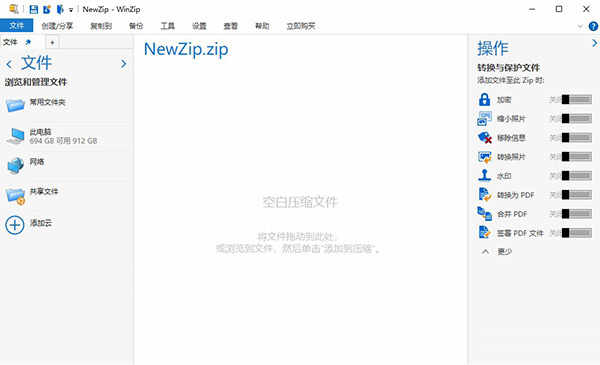
Task: Open the quick access toolbar dropdown arrow
Action: 71,10
